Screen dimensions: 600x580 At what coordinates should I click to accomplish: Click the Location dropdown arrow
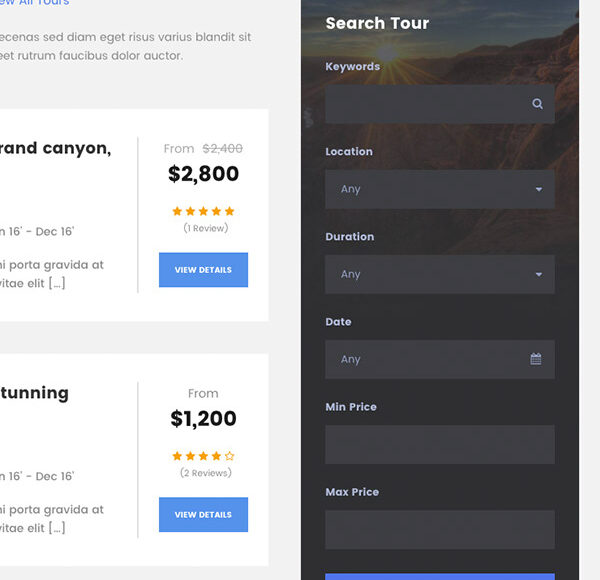click(539, 189)
